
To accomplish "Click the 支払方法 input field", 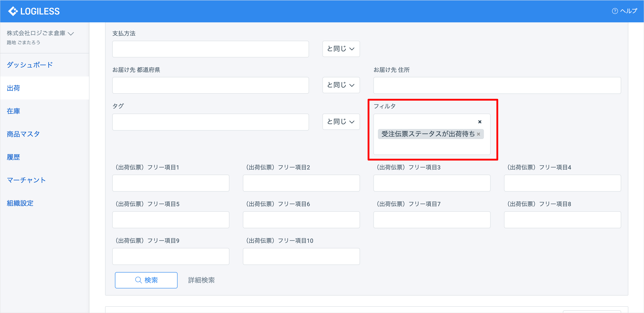I will 210,49.
